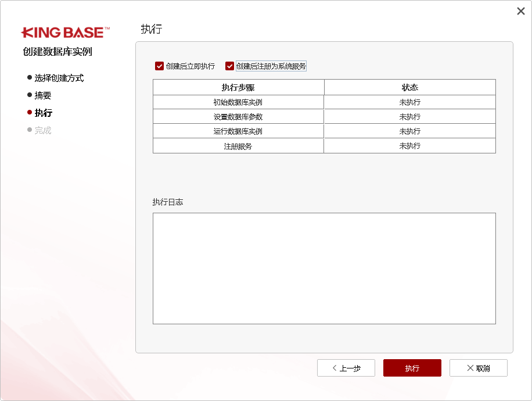Uncheck 创建后立即执行 checkbox

pos(159,66)
